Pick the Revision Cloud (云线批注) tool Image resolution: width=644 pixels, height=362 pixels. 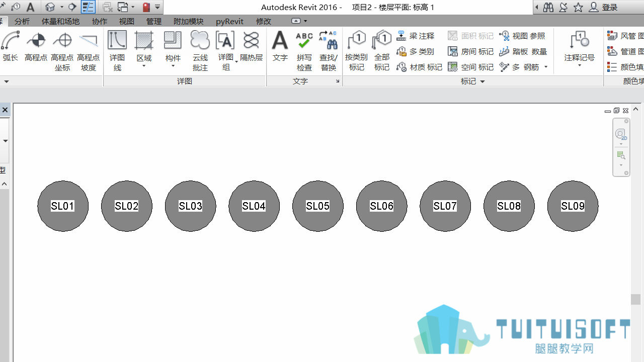click(x=200, y=51)
